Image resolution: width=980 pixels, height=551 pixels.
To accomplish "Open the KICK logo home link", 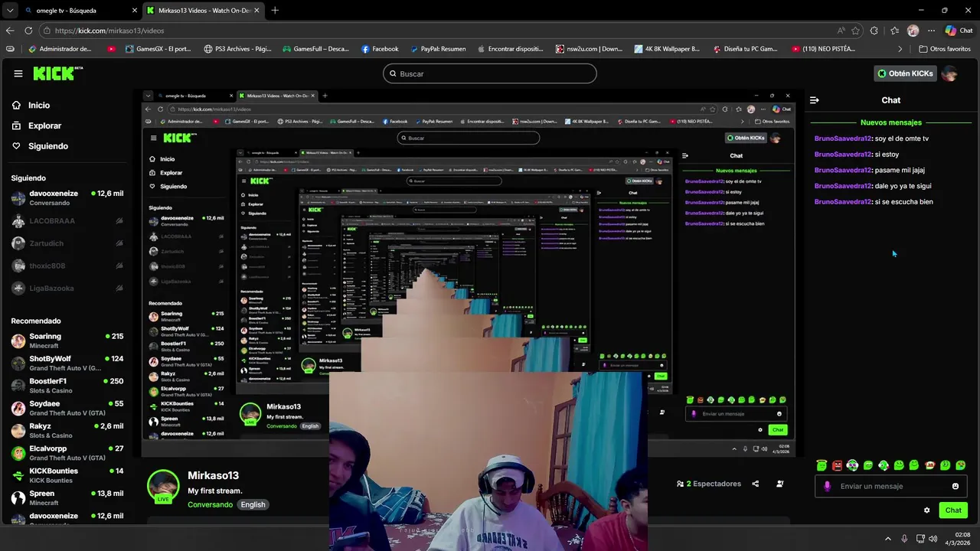I will 57,73.
